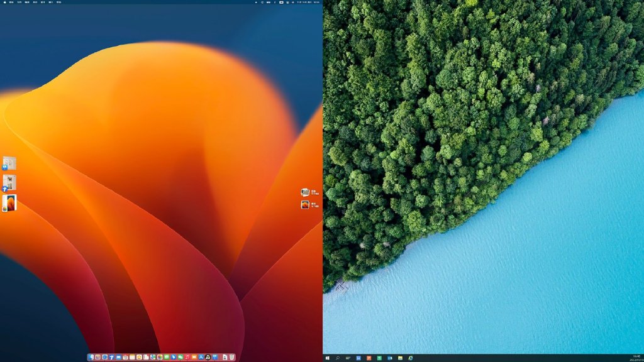Open Calendar from the Dock
The image size is (644, 362).
[x=125, y=357]
